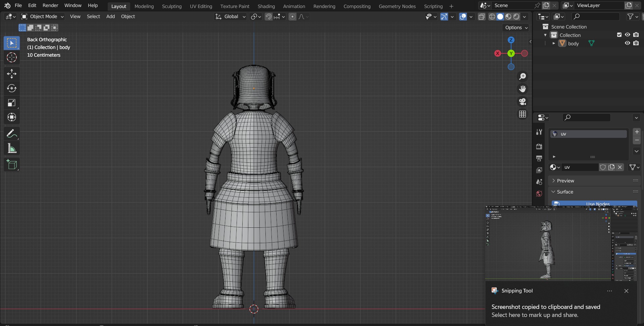The height and width of the screenshot is (326, 644).
Task: Open the Output properties tab
Action: pos(539,158)
